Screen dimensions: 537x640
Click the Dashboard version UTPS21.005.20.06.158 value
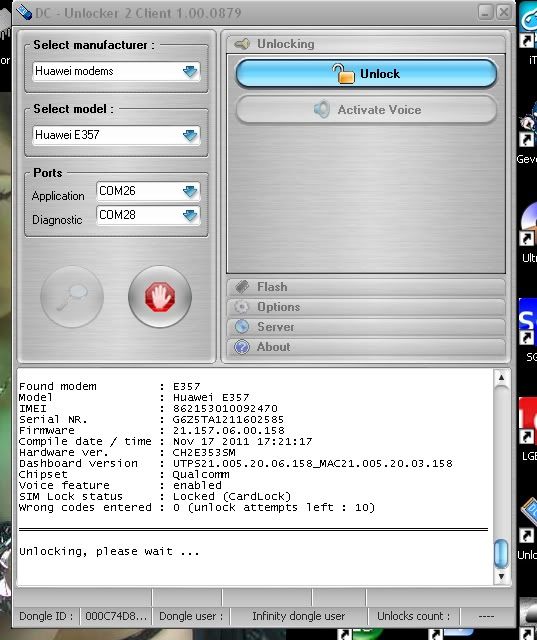point(313,463)
